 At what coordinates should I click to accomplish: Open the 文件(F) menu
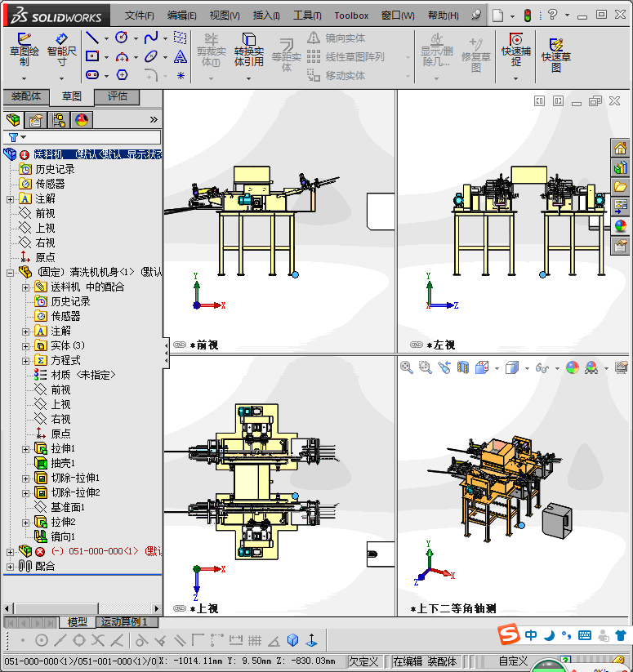pyautogui.click(x=140, y=16)
